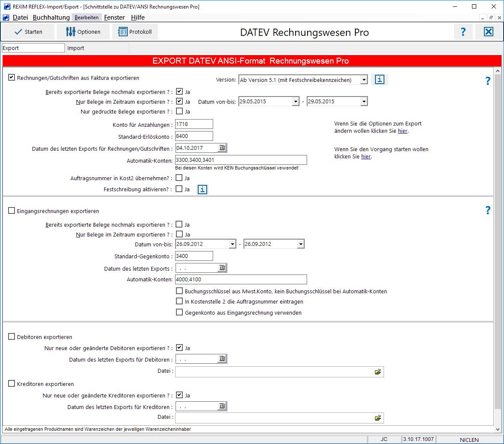The width and height of the screenshot is (504, 444).
Task: Click info icon beside Festschreibung aktivieren
Action: [202, 190]
